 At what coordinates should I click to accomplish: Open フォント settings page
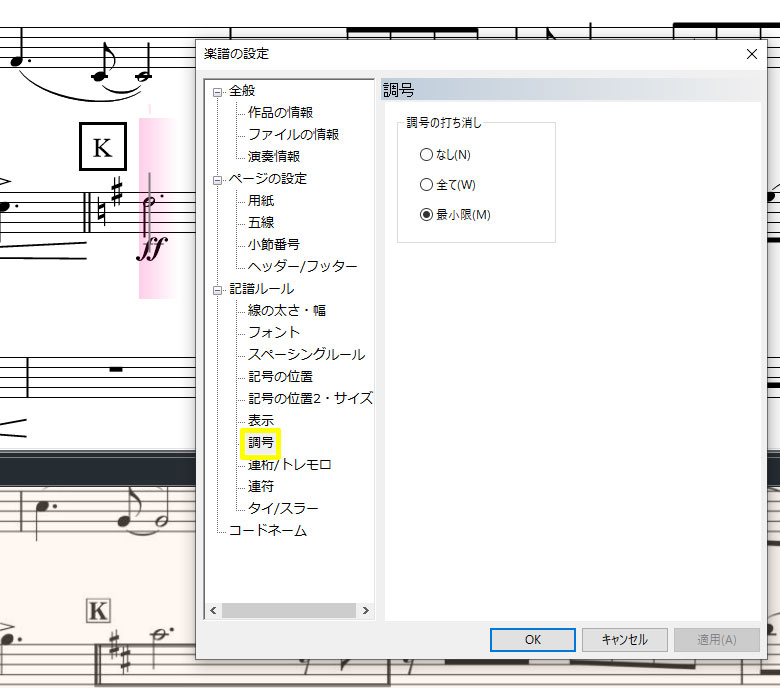pyautogui.click(x=274, y=332)
